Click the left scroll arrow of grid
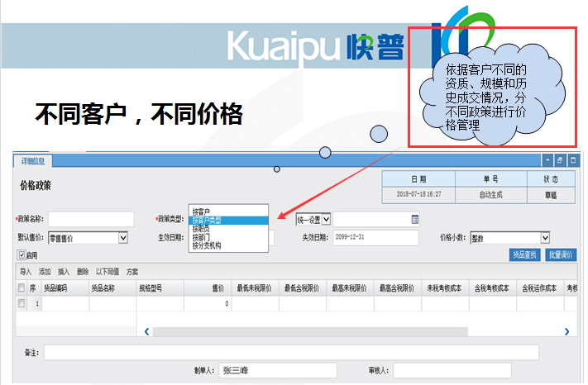Viewport: 588px width, 385px height. tap(147, 331)
